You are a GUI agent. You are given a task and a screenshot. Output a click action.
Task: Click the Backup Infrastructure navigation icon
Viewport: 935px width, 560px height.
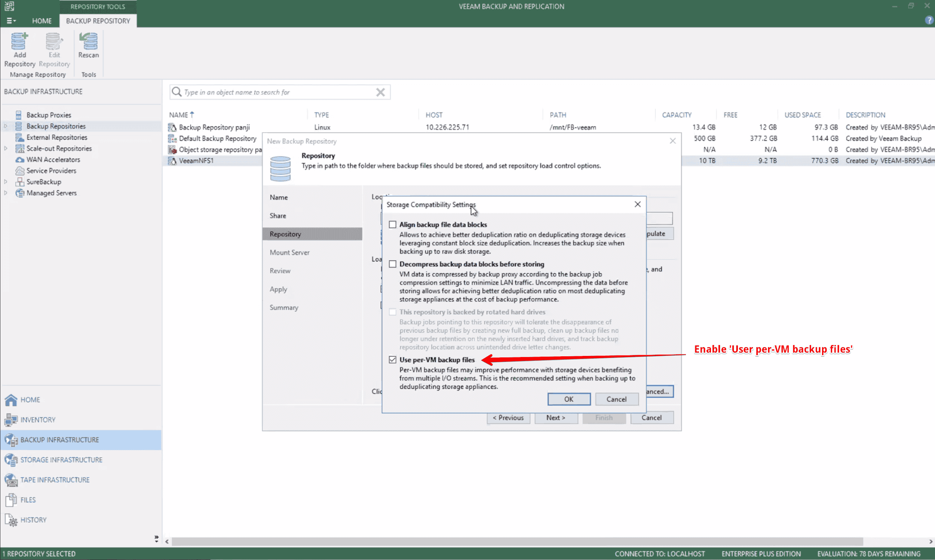click(11, 440)
